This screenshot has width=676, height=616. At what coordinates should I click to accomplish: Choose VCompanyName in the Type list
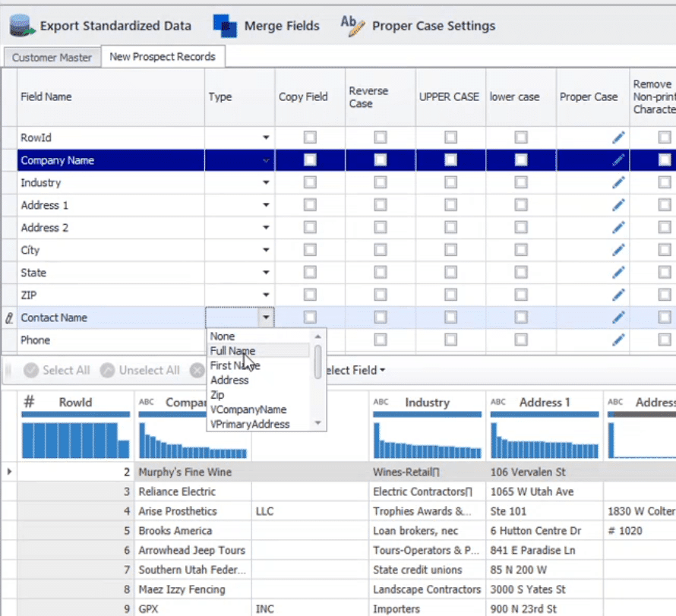pyautogui.click(x=248, y=409)
